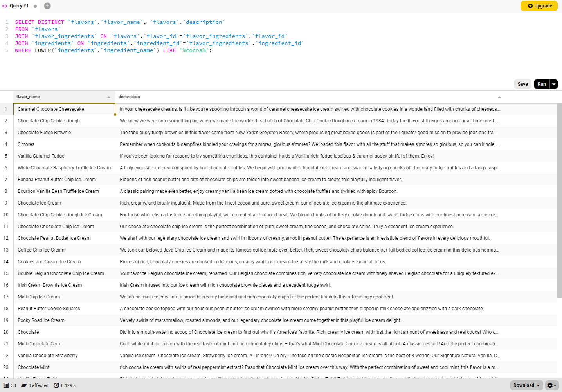562x392 pixels.
Task: Click the code brackets icon on Query tab
Action: 5,6
